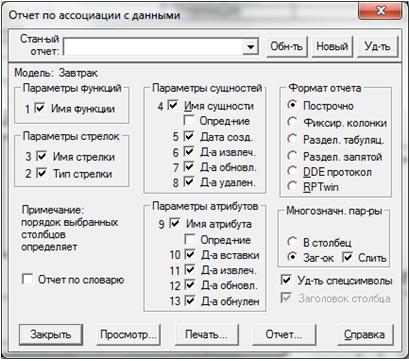The image size is (409, 361).
Task: Toggle attribute Д-а обновл. checkbox numbered 12
Action: 190,285
